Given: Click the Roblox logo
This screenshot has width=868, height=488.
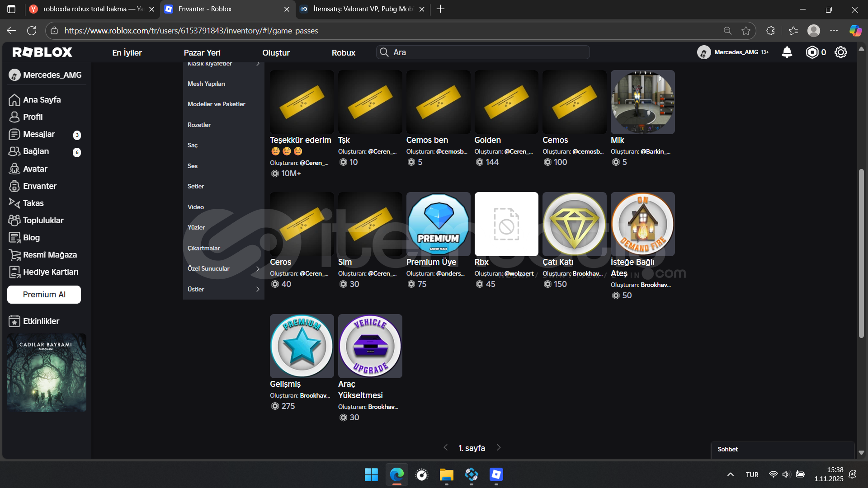Looking at the screenshot, I should 42,52.
